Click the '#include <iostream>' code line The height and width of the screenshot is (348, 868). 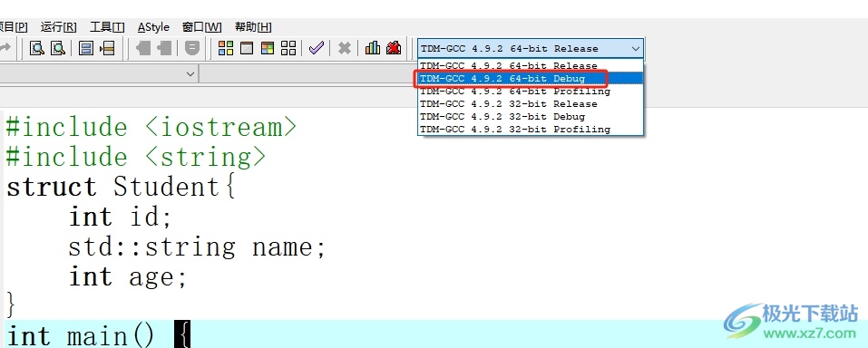[151, 127]
